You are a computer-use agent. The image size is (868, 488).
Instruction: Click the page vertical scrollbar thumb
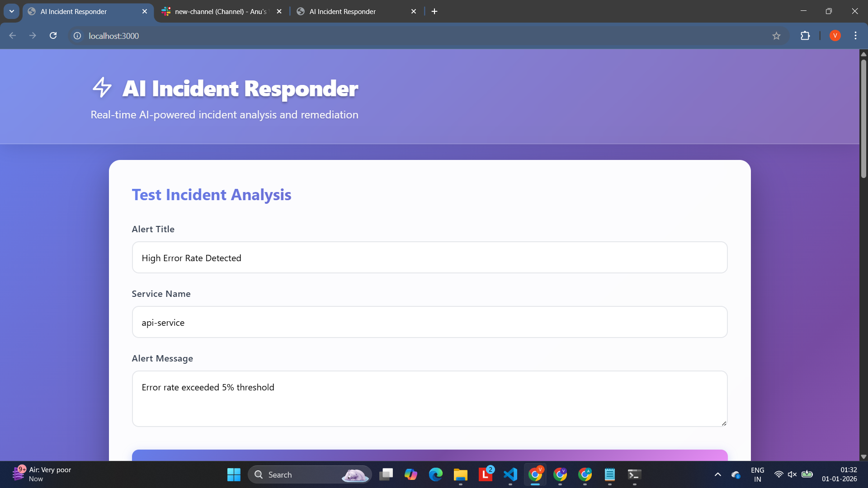point(863,117)
